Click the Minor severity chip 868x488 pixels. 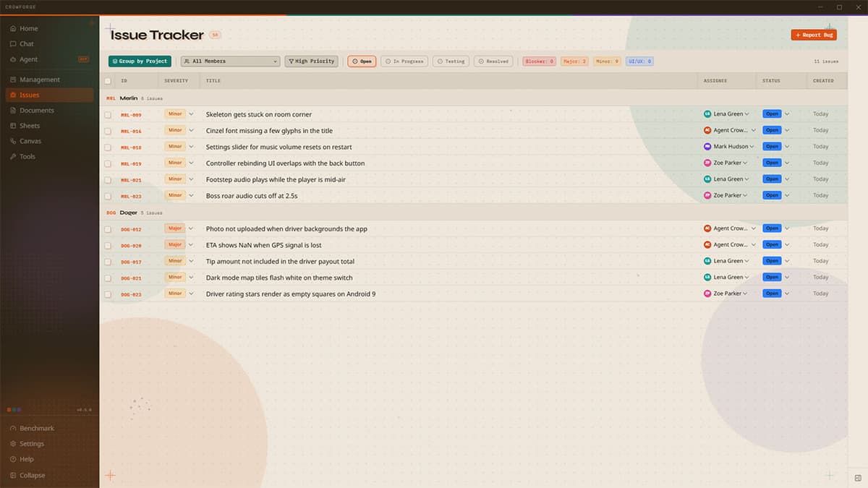click(608, 61)
